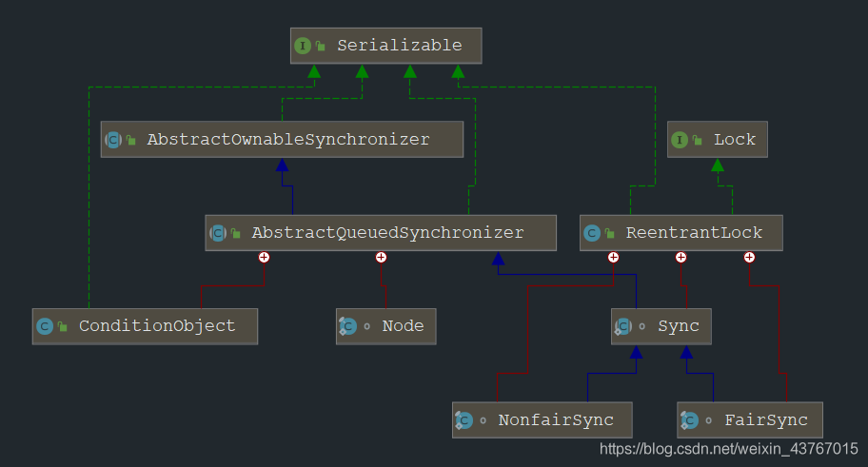The image size is (868, 467).
Task: Click the AbstractOwnableSynchronizer class icon
Action: [x=112, y=140]
